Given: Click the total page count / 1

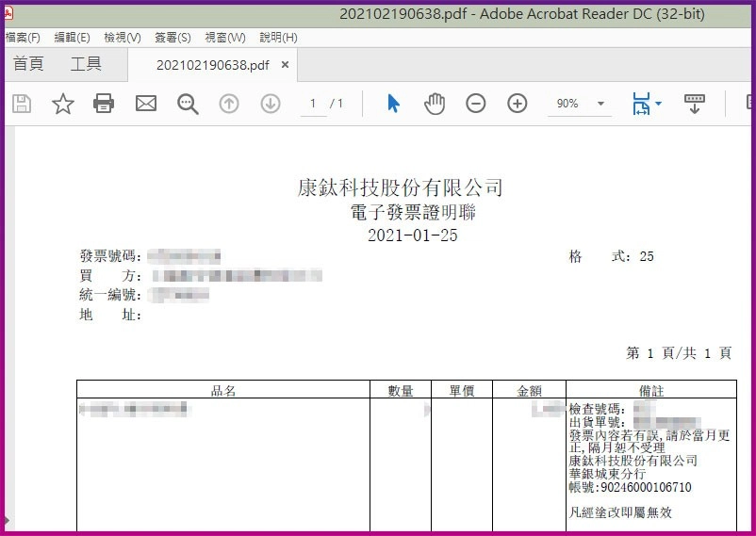Looking at the screenshot, I should (x=337, y=104).
